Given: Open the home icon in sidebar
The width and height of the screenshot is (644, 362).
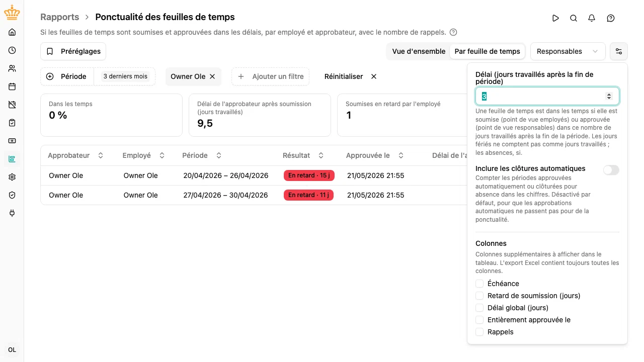Looking at the screenshot, I should (12, 32).
